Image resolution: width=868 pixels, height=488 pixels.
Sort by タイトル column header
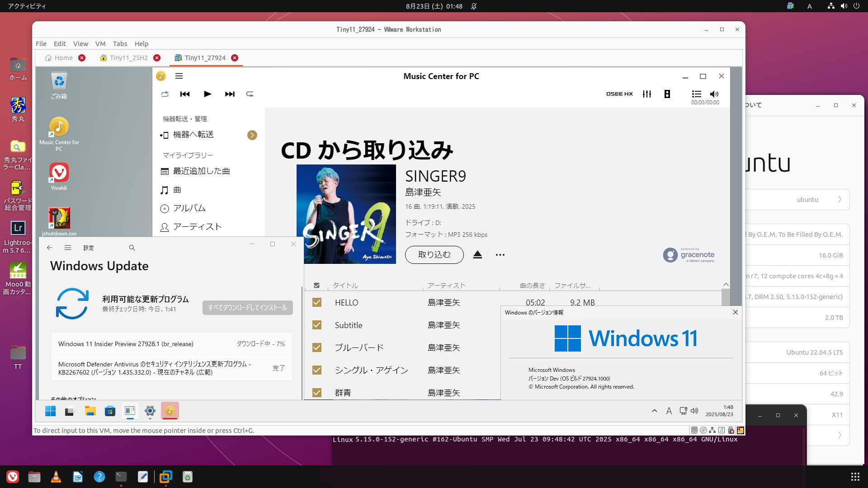point(345,286)
